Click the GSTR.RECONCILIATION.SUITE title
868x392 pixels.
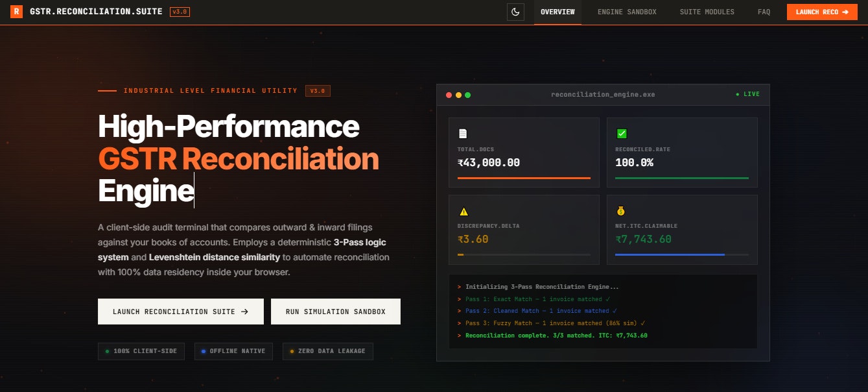coord(97,12)
